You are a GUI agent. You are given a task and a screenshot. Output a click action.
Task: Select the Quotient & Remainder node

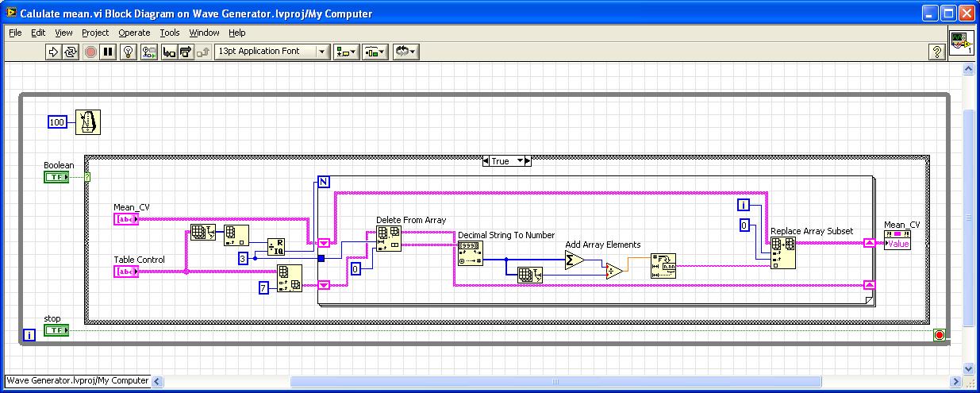(275, 245)
